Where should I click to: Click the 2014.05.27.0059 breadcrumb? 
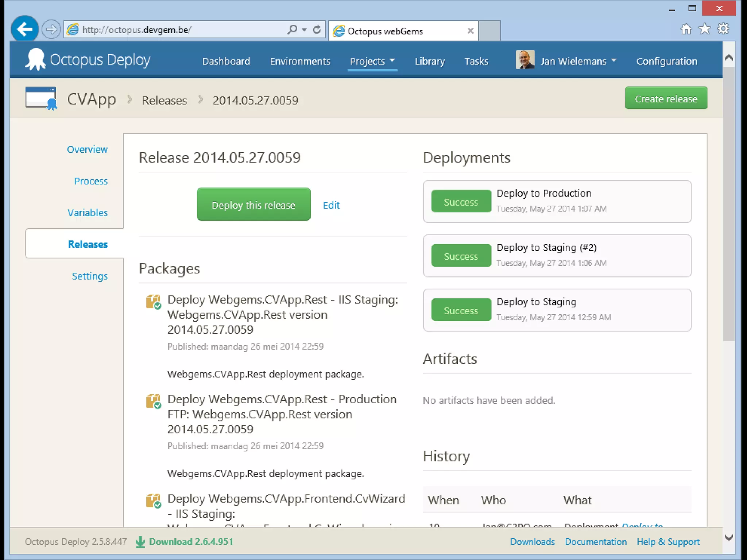click(255, 100)
